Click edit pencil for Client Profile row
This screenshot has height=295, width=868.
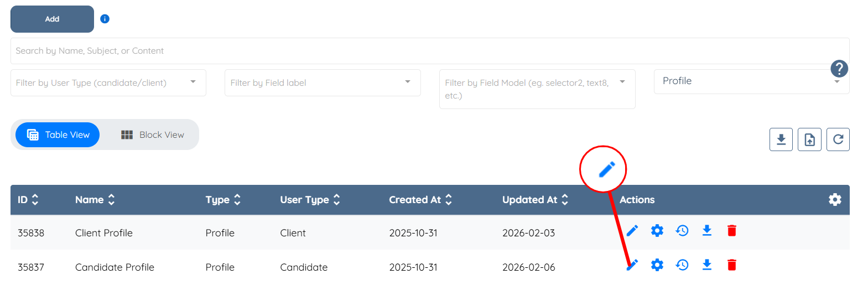pos(632,231)
